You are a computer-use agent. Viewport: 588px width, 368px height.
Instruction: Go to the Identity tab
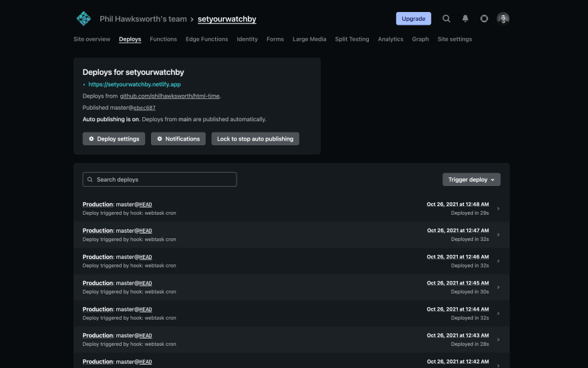click(247, 39)
